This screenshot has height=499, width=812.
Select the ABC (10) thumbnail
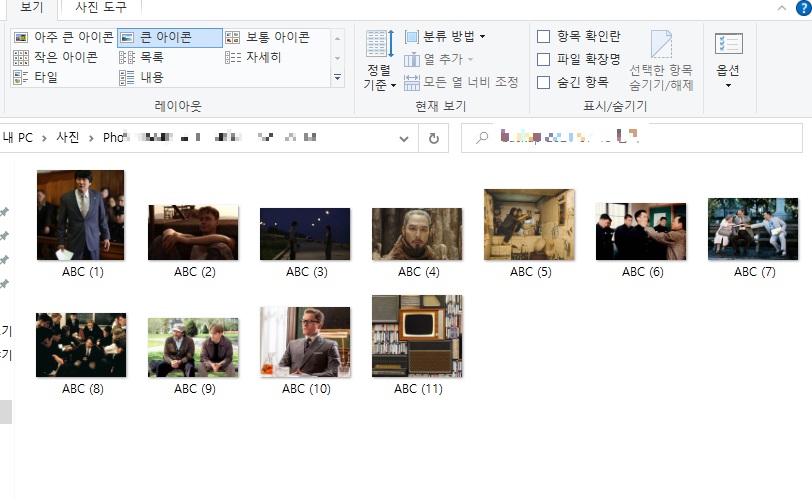pos(305,342)
